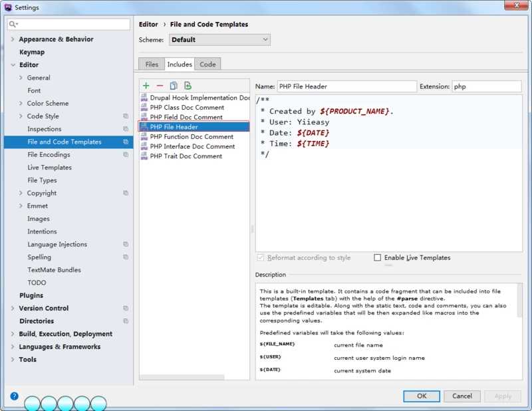Click the Name field containing PHP File Header
This screenshot has height=411, width=532.
(347, 86)
